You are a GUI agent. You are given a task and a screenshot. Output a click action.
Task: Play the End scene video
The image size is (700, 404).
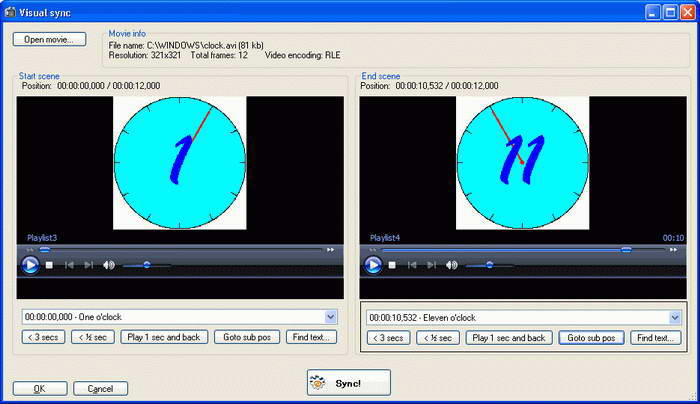click(373, 265)
